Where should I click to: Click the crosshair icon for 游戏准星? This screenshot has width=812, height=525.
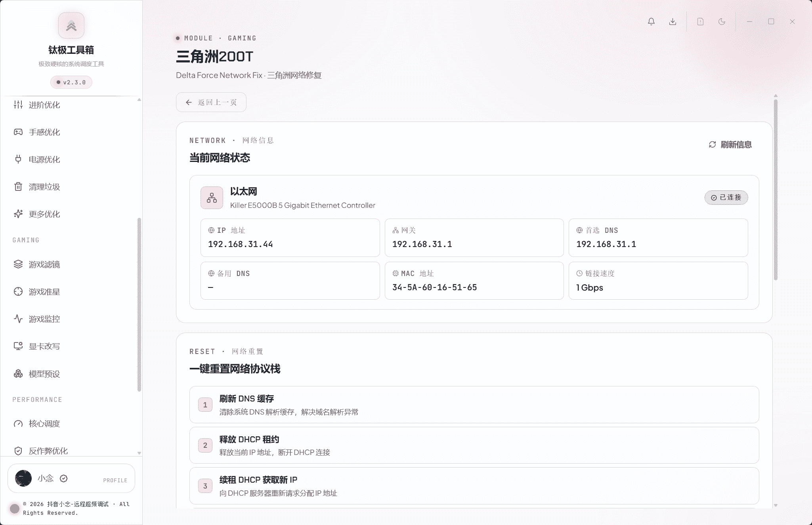pyautogui.click(x=18, y=292)
